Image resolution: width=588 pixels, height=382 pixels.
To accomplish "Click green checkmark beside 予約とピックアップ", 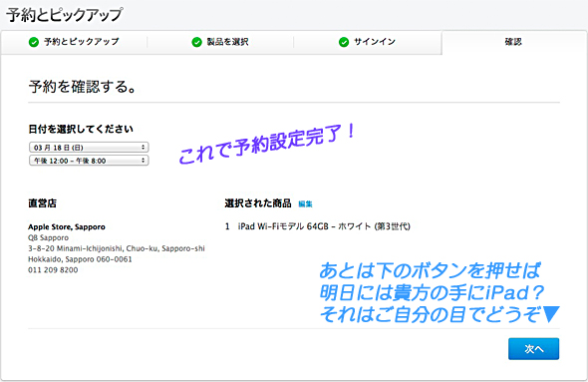I will click(x=34, y=42).
